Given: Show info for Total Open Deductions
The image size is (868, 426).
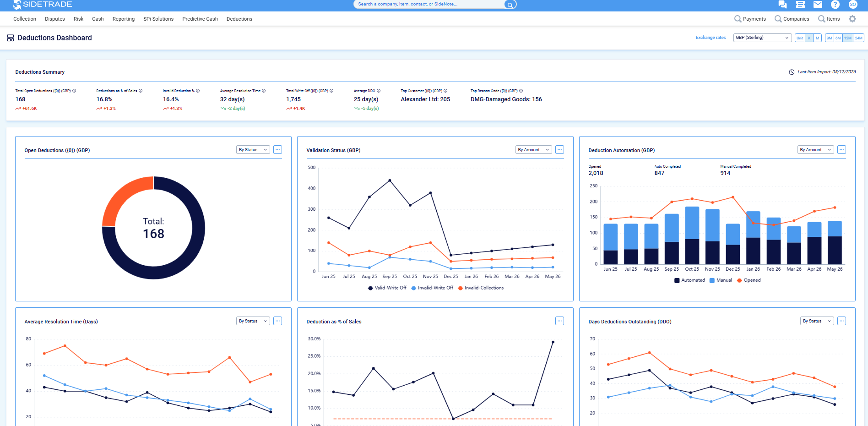Looking at the screenshot, I should pyautogui.click(x=74, y=91).
